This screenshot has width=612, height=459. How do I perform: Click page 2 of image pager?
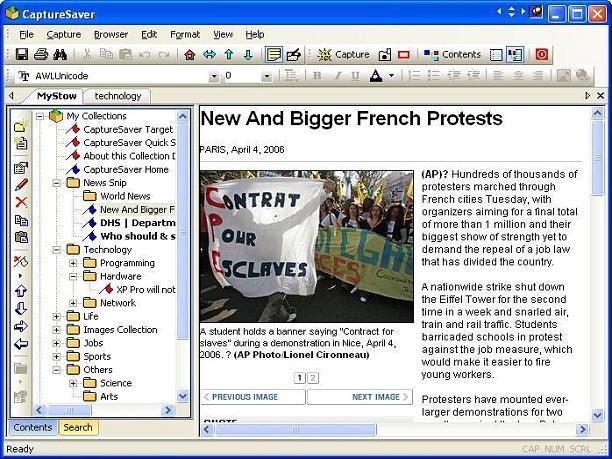click(313, 377)
